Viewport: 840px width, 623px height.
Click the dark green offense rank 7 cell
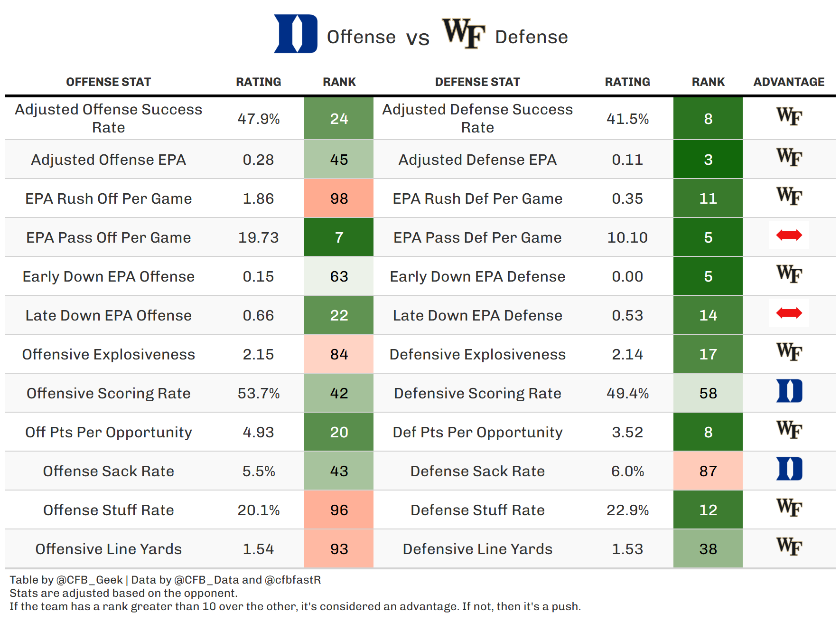339,237
